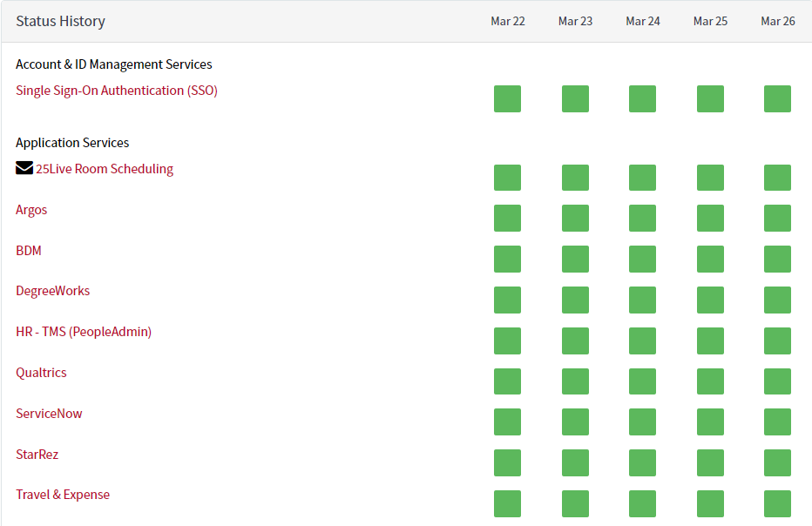Click ServiceNow status square for Mar 22

pyautogui.click(x=507, y=422)
